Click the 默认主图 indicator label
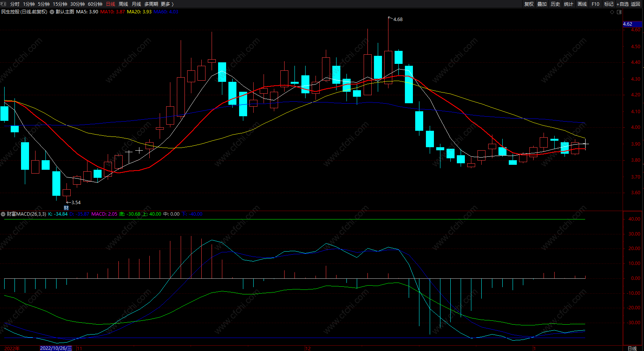Screen dimensions: 644x351 [x=65, y=12]
